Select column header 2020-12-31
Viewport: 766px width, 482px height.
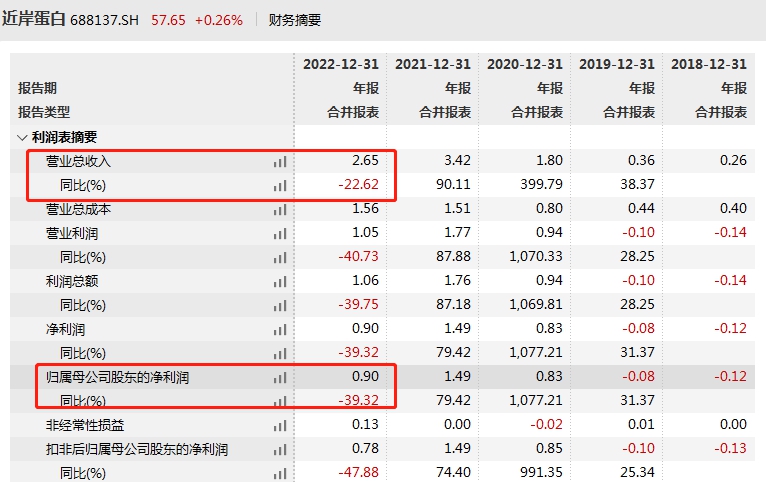(x=525, y=64)
